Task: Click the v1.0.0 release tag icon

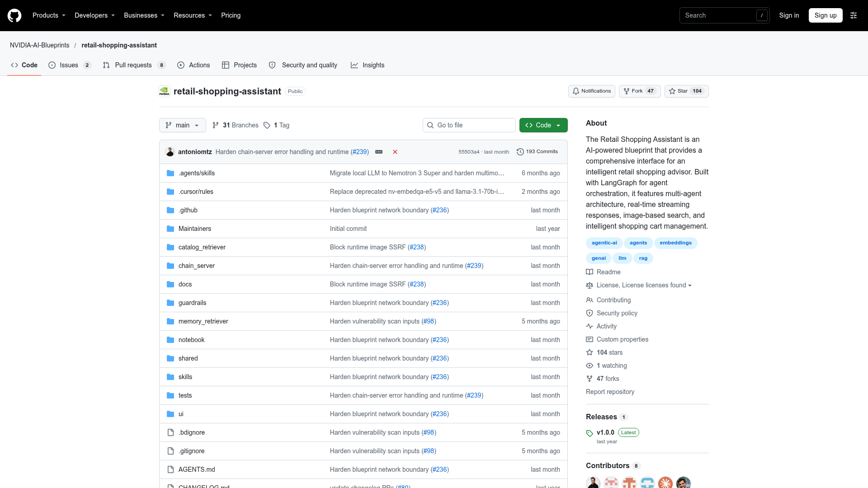Action: [x=590, y=433]
